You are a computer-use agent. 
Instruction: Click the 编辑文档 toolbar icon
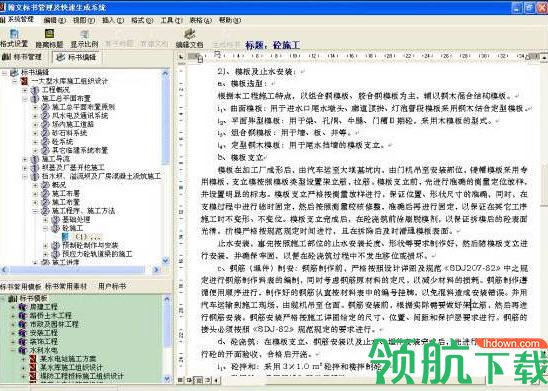point(189,34)
